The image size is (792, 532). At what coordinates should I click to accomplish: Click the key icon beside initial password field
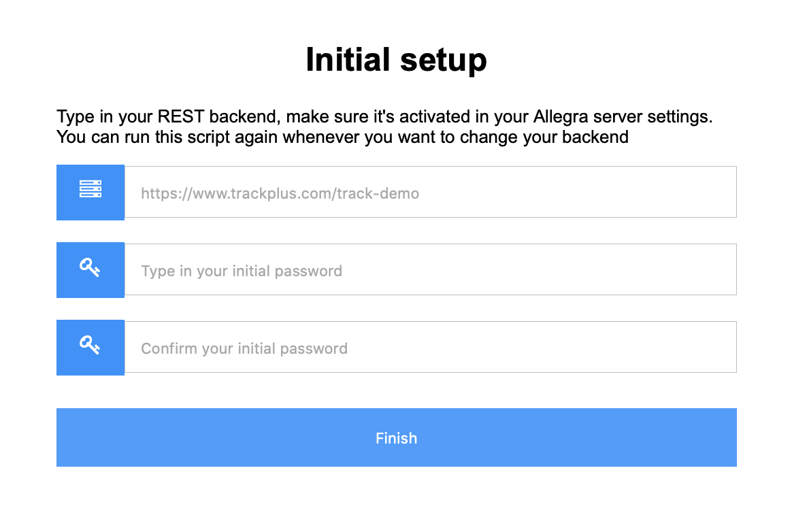point(90,267)
